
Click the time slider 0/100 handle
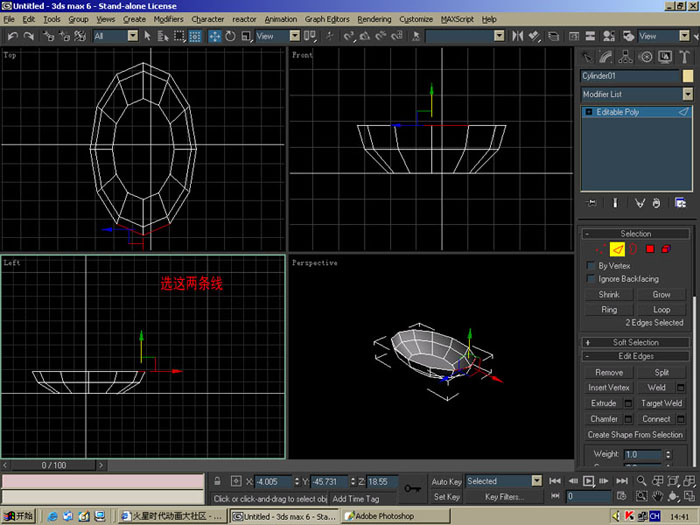tap(54, 465)
